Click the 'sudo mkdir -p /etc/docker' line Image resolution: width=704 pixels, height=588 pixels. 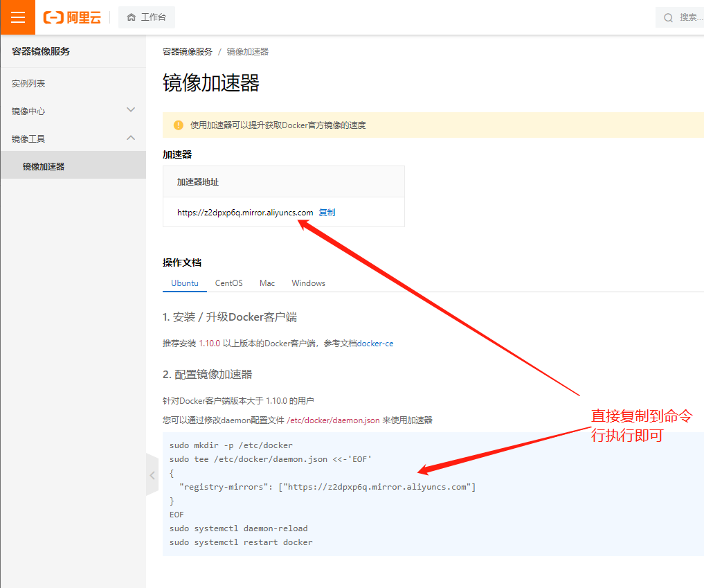pos(231,445)
